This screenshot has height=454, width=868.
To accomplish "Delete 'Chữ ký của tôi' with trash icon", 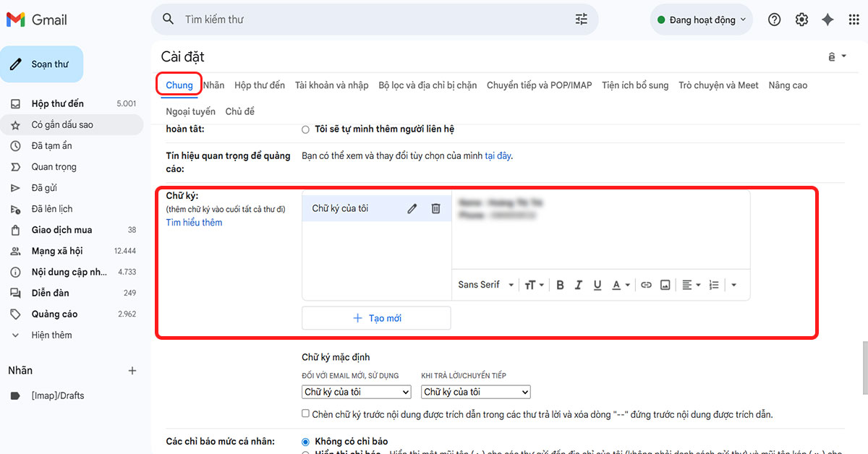I will (x=435, y=207).
